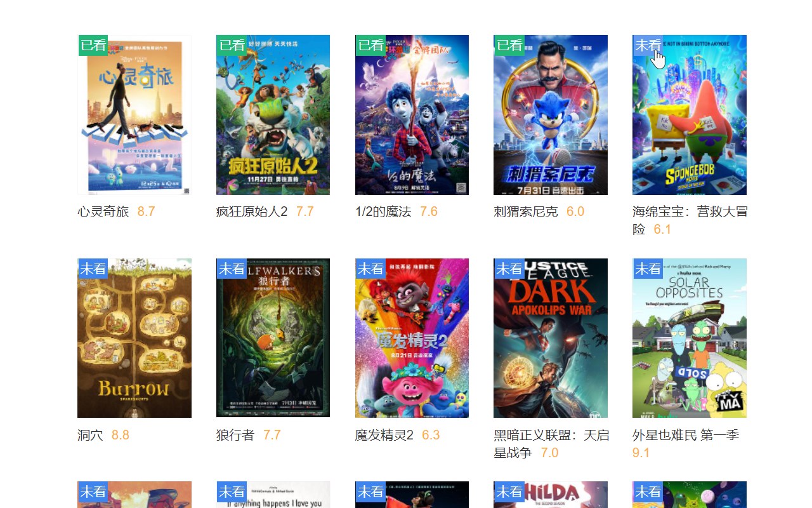Click the 8.8 rating of 洞穴
812x508 pixels.
coord(121,435)
